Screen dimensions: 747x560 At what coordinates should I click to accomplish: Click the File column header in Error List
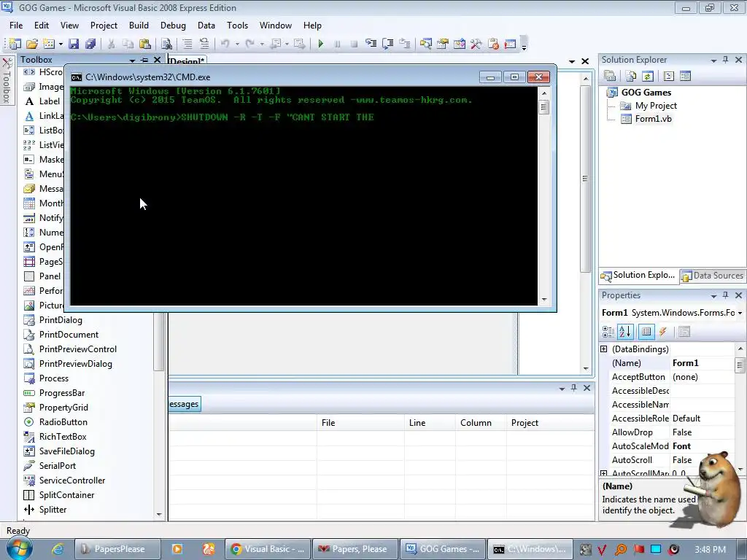tap(360, 423)
